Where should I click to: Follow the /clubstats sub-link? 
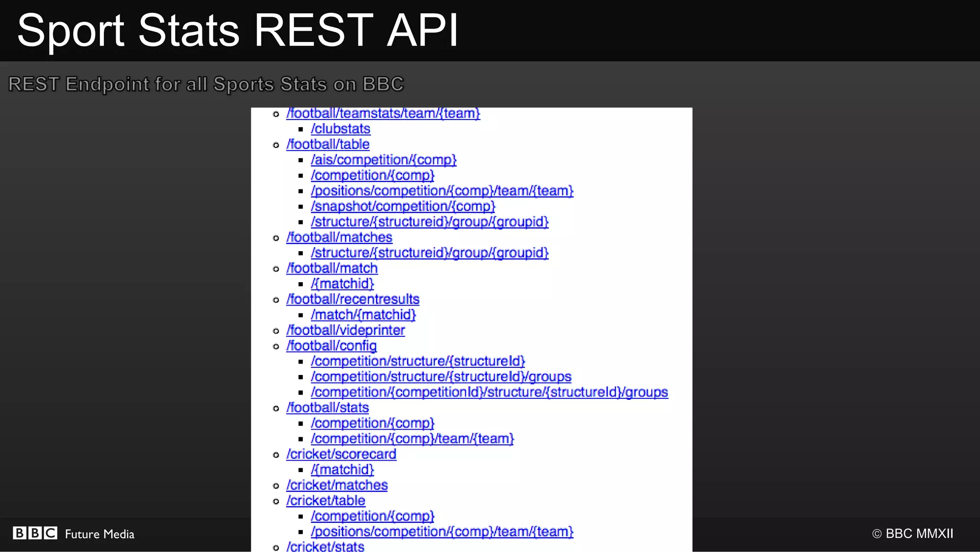tap(341, 129)
